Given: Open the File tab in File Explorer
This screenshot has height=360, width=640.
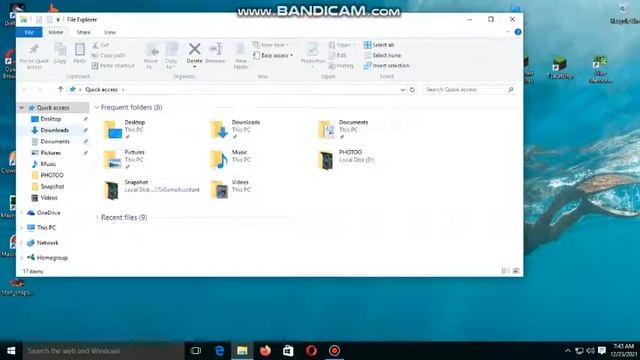Looking at the screenshot, I should 29,32.
